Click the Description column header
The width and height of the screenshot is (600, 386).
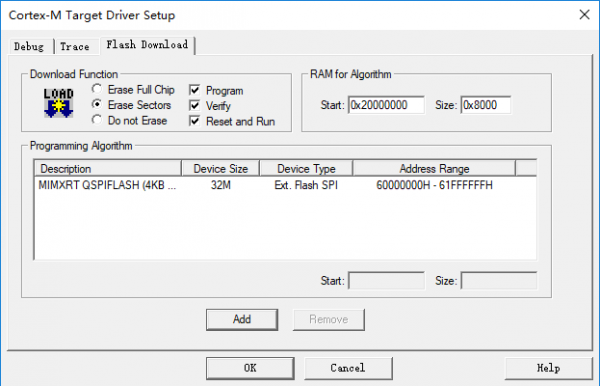point(108,168)
